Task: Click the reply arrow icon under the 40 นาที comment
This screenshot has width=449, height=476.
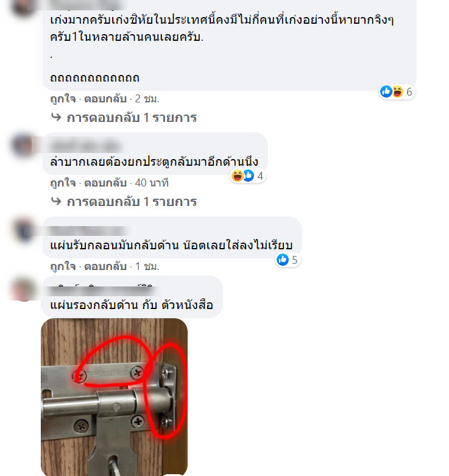Action: pyautogui.click(x=56, y=201)
